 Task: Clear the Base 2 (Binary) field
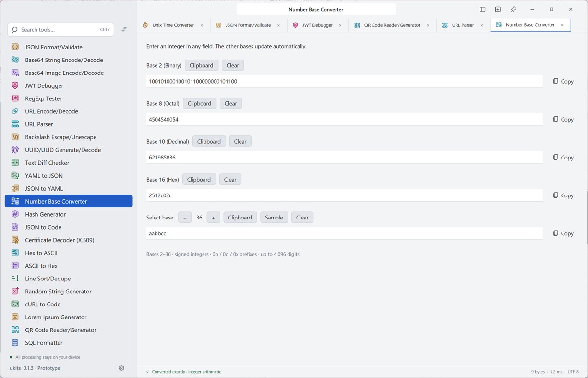coord(233,65)
